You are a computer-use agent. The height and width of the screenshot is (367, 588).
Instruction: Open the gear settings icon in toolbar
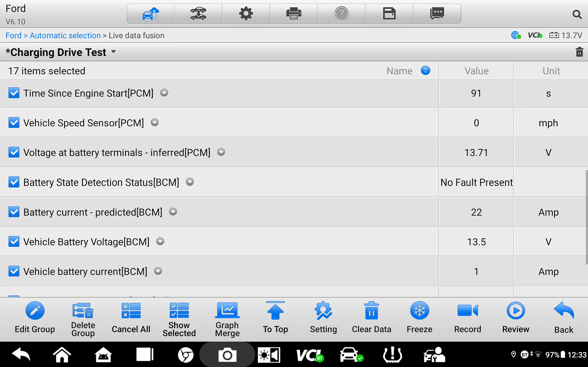(246, 14)
